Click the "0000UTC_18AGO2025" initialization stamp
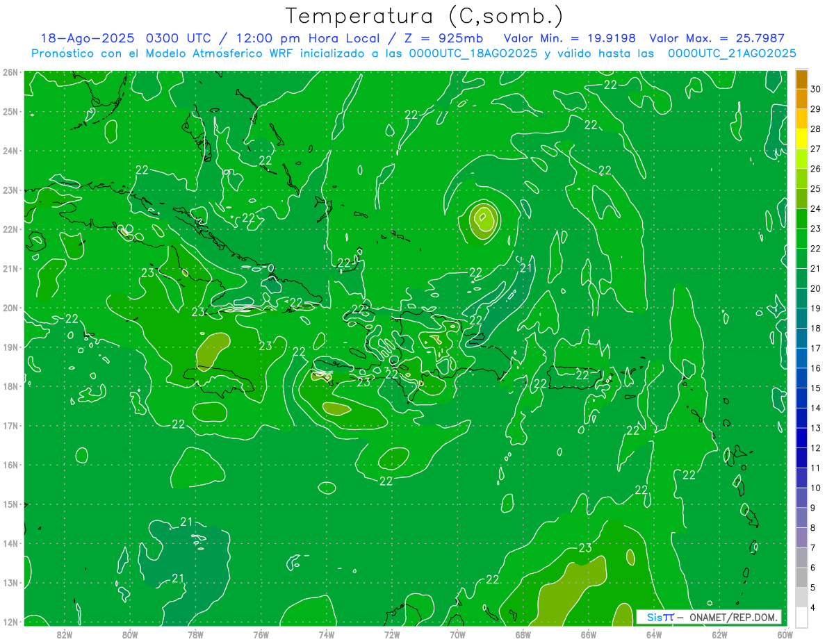834x644 pixels. click(474, 53)
